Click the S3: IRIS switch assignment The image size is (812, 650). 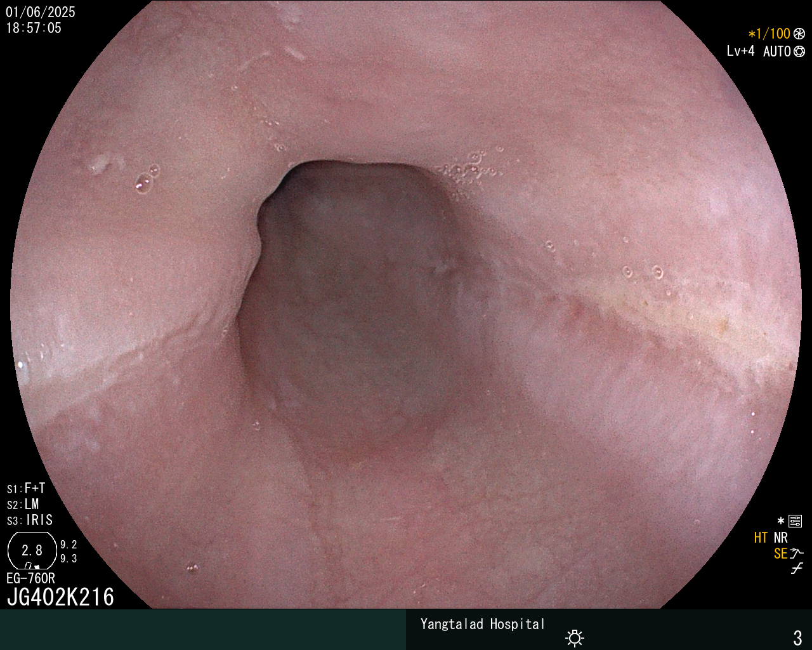(x=30, y=521)
